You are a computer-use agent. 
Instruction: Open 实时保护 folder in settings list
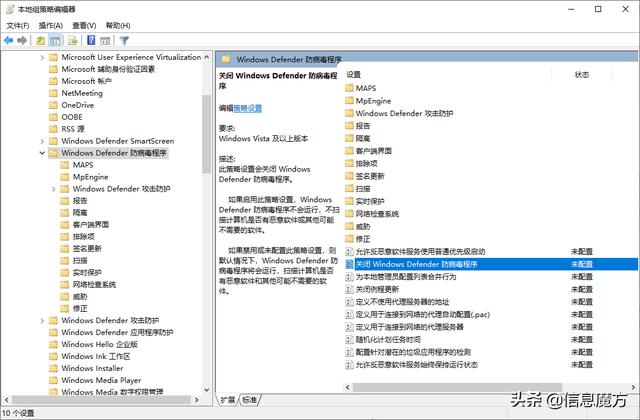tap(370, 201)
